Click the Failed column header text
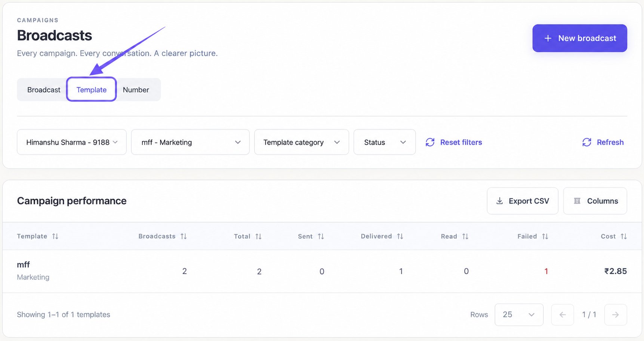Viewport: 644px width, 341px height. (527, 236)
